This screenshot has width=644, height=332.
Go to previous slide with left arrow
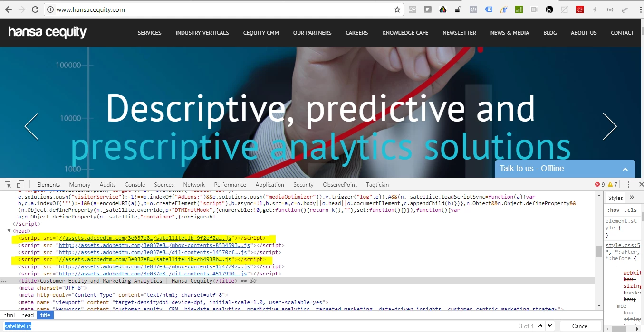[x=31, y=126]
